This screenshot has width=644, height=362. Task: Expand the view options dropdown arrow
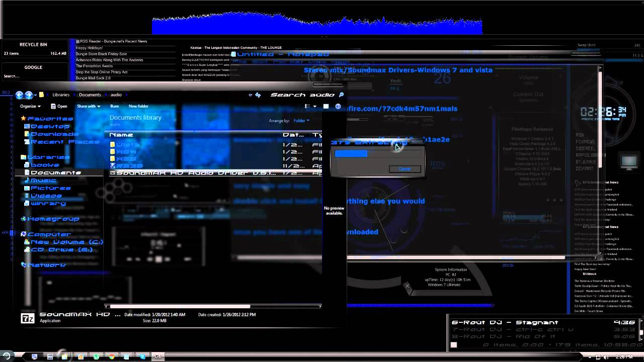pos(315,106)
